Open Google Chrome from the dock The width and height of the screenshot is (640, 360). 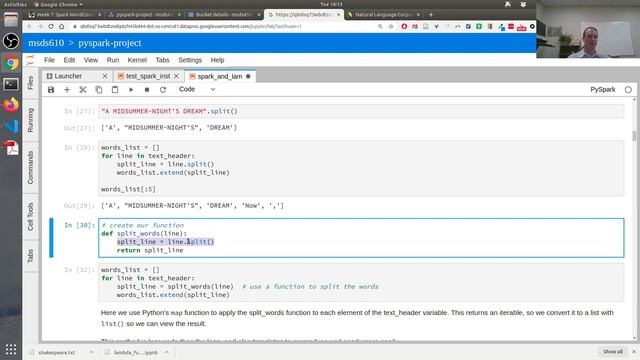[11, 63]
